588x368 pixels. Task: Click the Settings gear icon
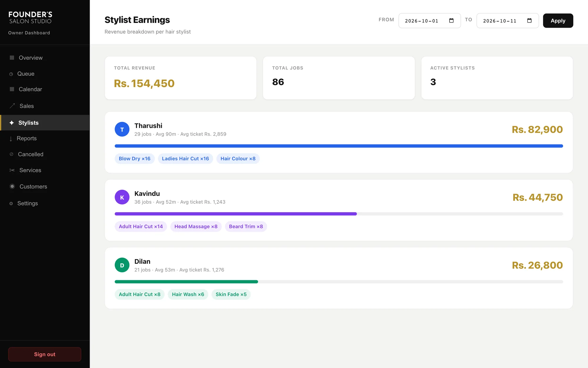point(11,203)
